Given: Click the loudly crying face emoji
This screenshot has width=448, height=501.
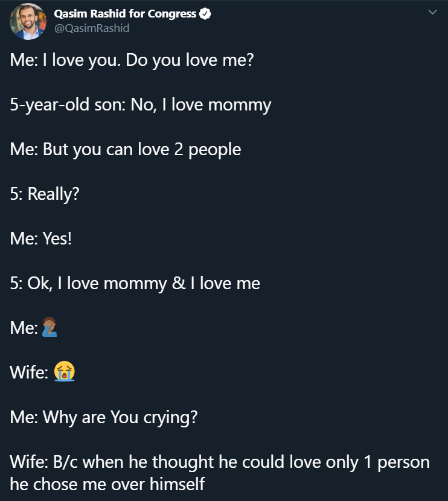Looking at the screenshot, I should click(x=64, y=371).
